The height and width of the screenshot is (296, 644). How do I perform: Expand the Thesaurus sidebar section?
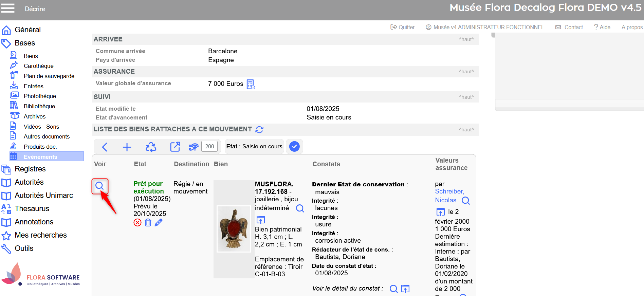(32, 209)
